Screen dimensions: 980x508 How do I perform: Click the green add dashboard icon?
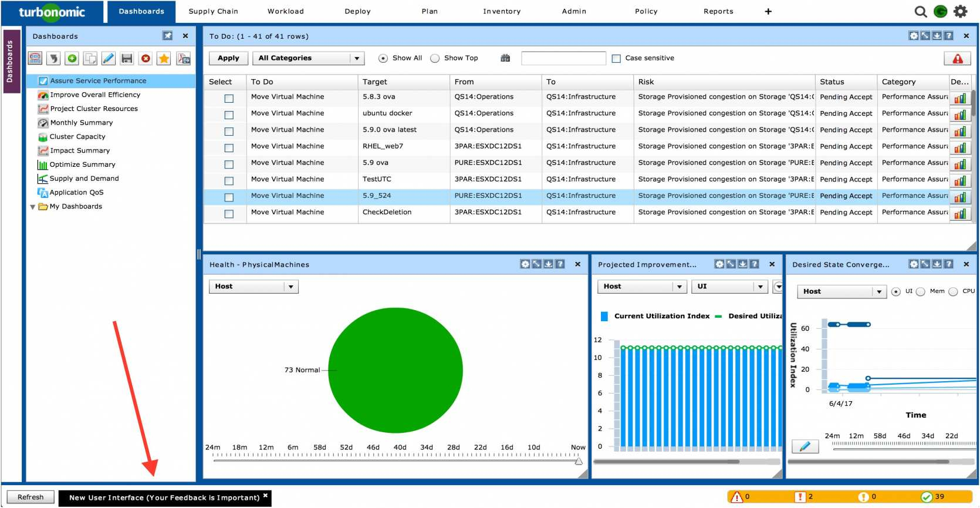[x=72, y=58]
